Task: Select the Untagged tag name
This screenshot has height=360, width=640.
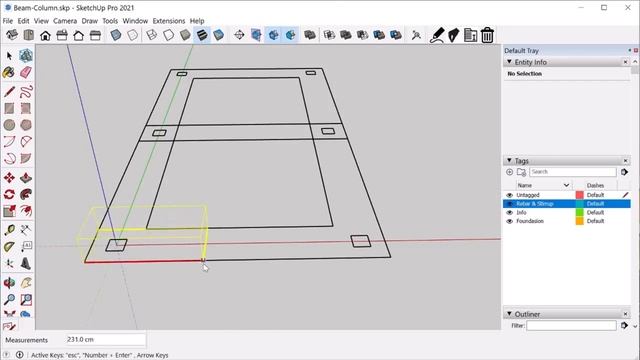Action: point(528,195)
